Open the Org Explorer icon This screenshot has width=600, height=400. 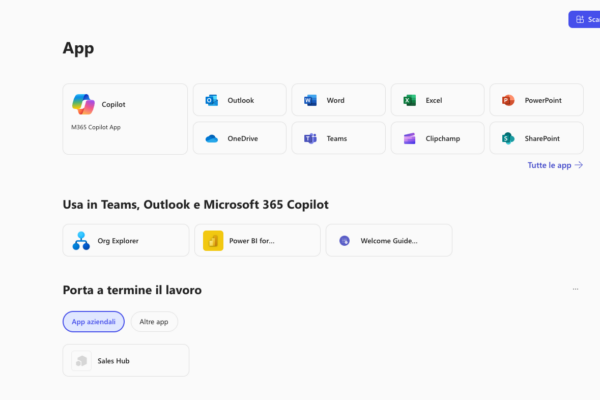[81, 240]
